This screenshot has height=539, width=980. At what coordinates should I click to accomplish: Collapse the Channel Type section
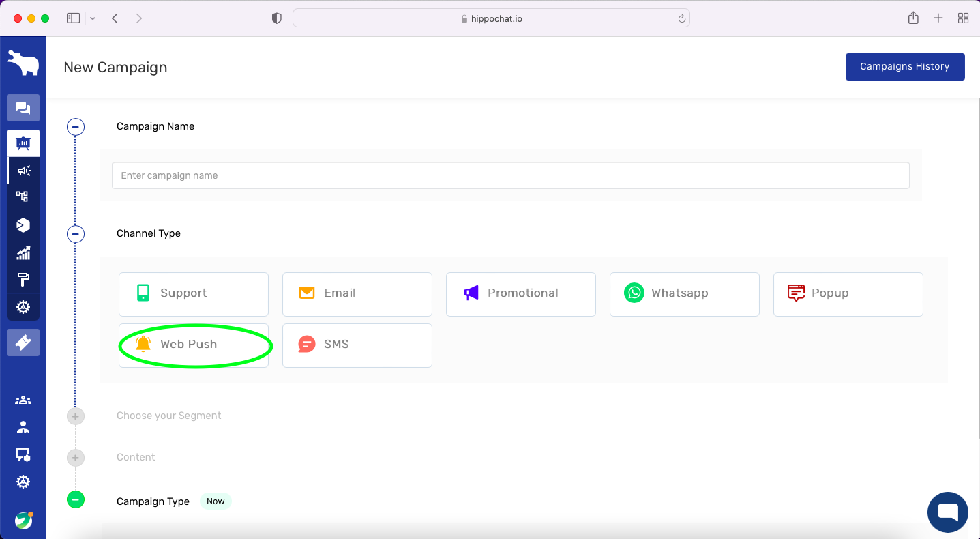(76, 234)
